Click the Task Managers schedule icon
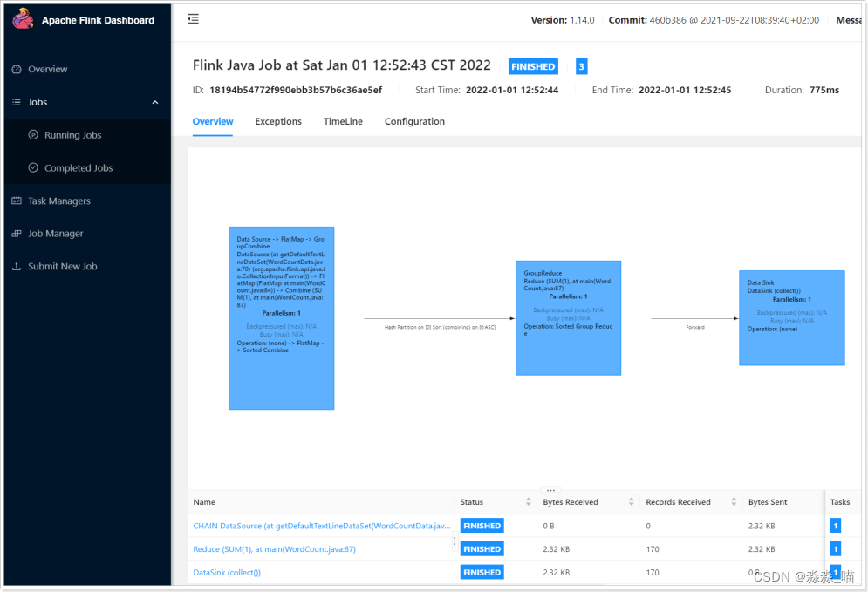 (x=17, y=201)
